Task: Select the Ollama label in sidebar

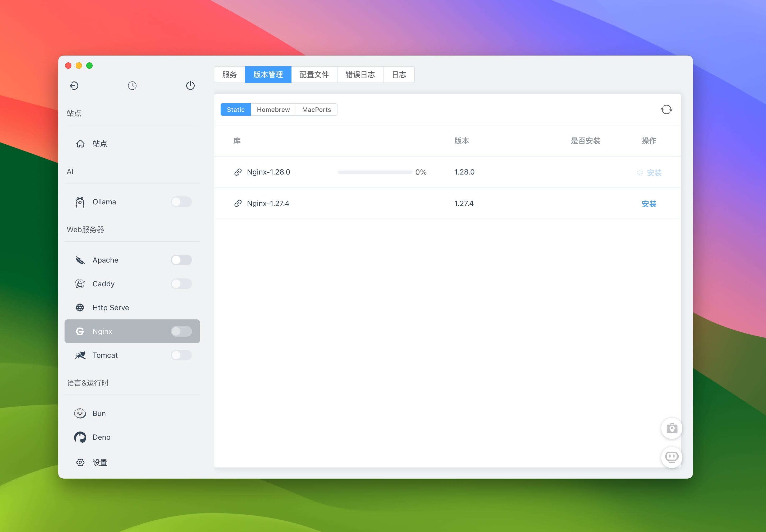Action: coord(104,202)
